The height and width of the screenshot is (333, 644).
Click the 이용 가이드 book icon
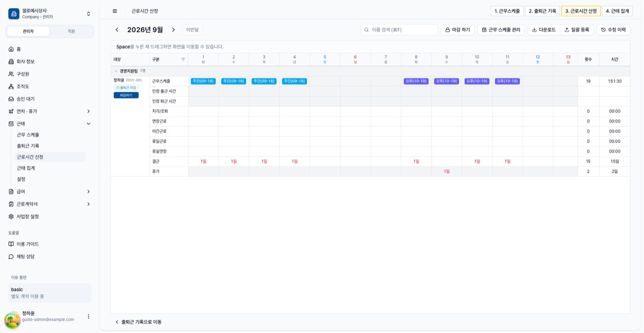(x=11, y=244)
